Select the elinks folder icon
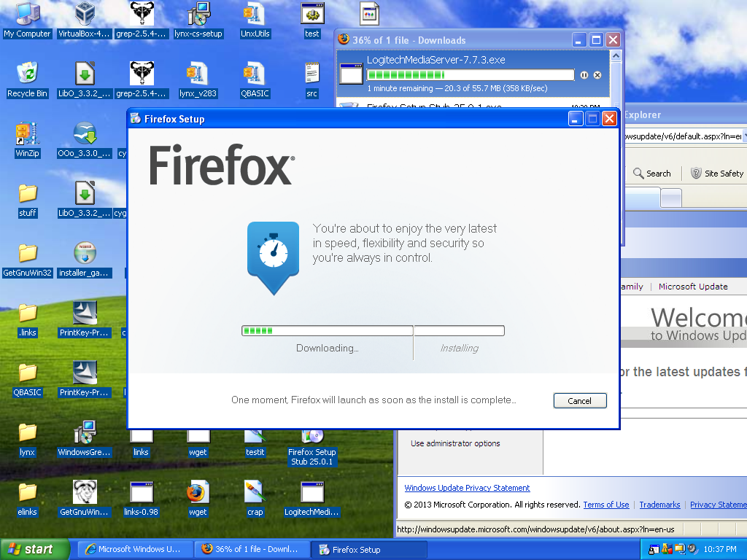This screenshot has width=747, height=560. tap(27, 499)
